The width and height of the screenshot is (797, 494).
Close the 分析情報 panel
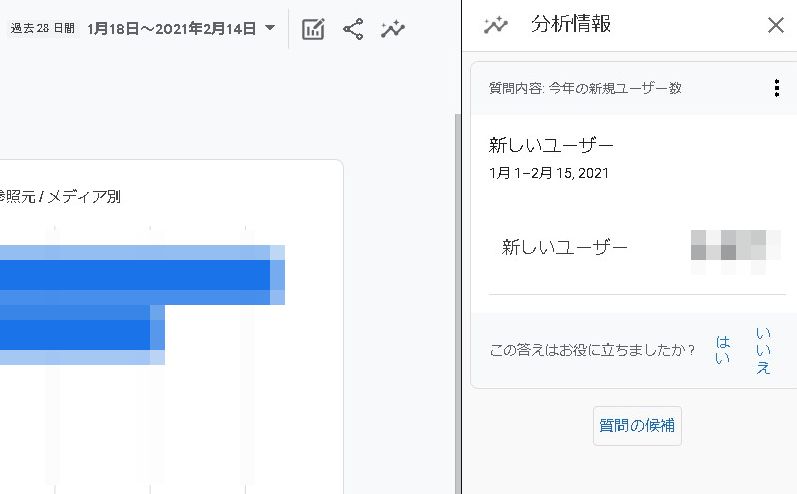click(775, 25)
